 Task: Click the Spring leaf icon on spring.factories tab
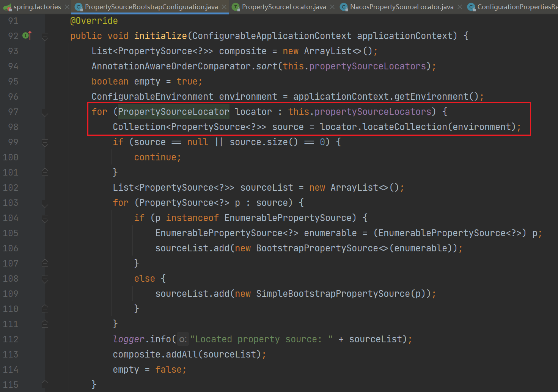(x=7, y=7)
